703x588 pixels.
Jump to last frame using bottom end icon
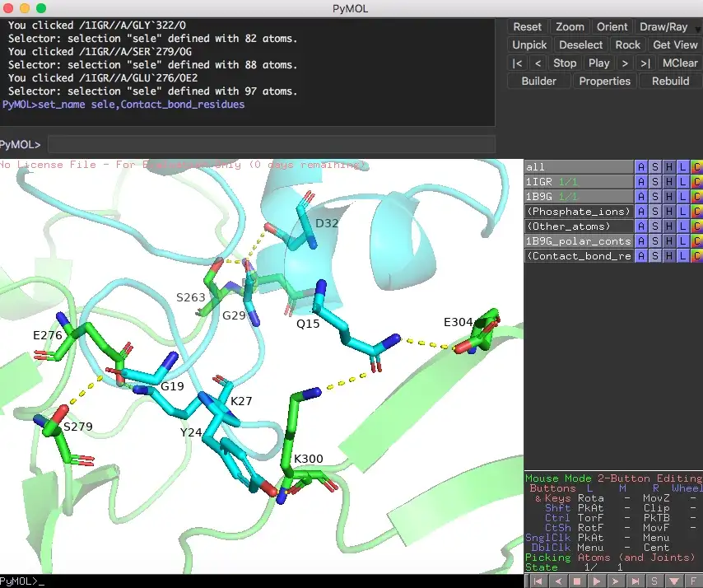[x=634, y=581]
